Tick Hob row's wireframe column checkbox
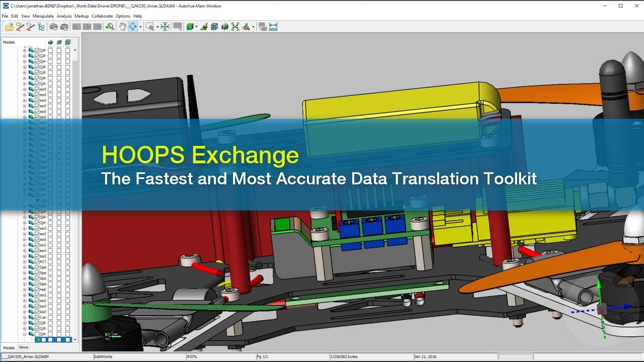The width and height of the screenshot is (644, 362). tap(67, 290)
